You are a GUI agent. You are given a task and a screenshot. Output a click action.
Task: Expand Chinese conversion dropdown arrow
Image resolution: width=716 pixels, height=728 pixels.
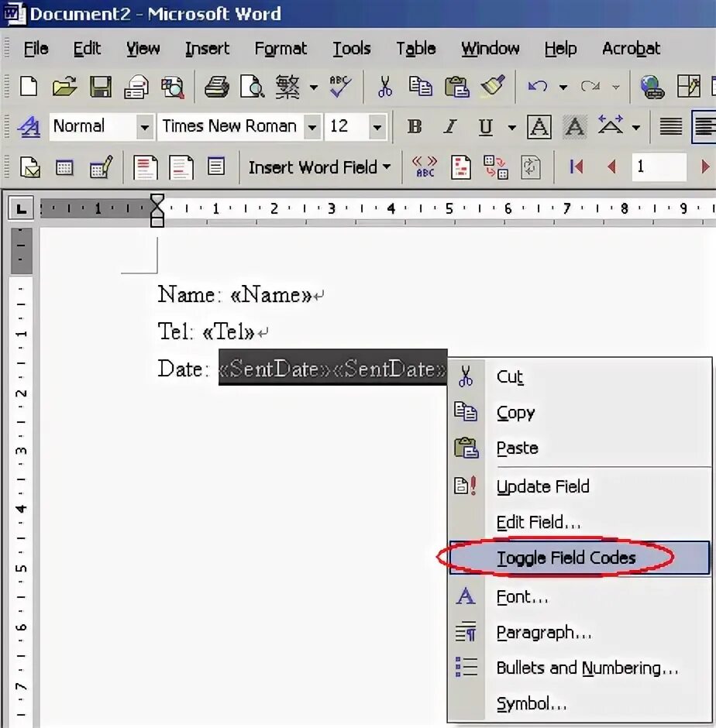314,87
